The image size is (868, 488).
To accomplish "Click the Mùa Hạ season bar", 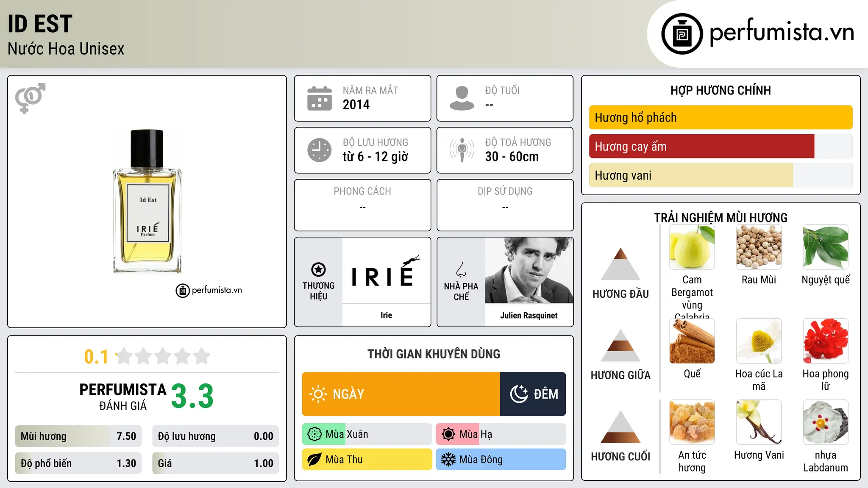I will 501,434.
